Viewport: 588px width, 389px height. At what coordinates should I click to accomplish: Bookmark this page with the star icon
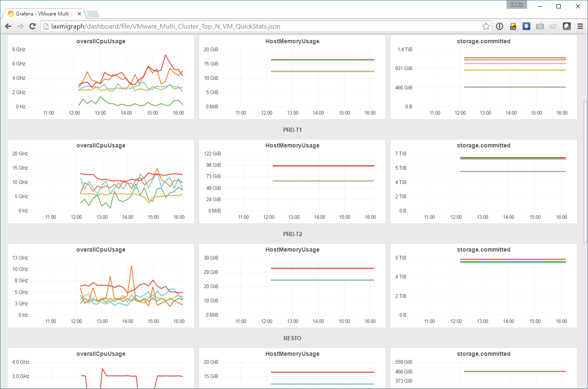486,26
